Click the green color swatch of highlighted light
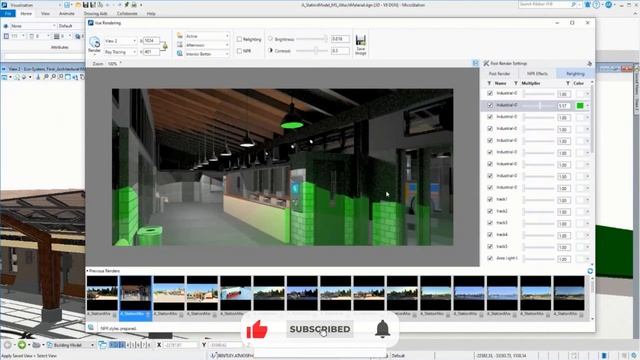640x360 pixels. point(580,106)
